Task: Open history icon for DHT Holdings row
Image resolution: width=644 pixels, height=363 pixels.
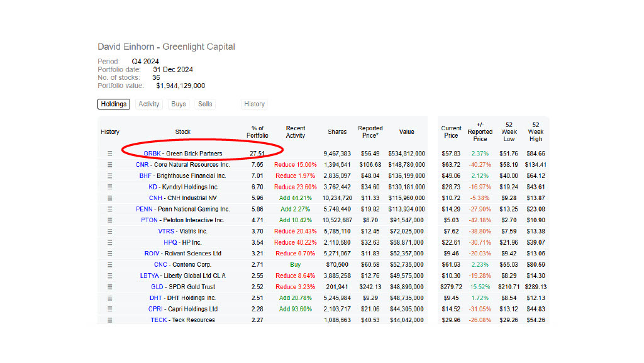Action: tap(109, 298)
